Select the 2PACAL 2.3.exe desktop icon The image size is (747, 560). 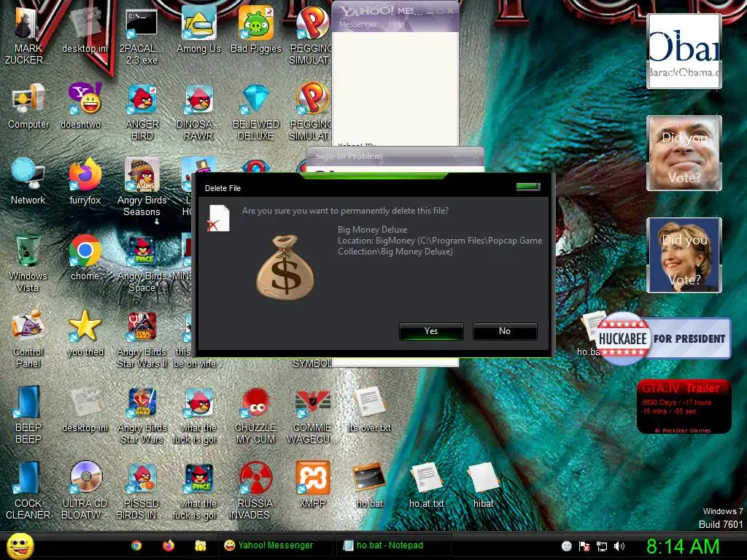coord(142,36)
